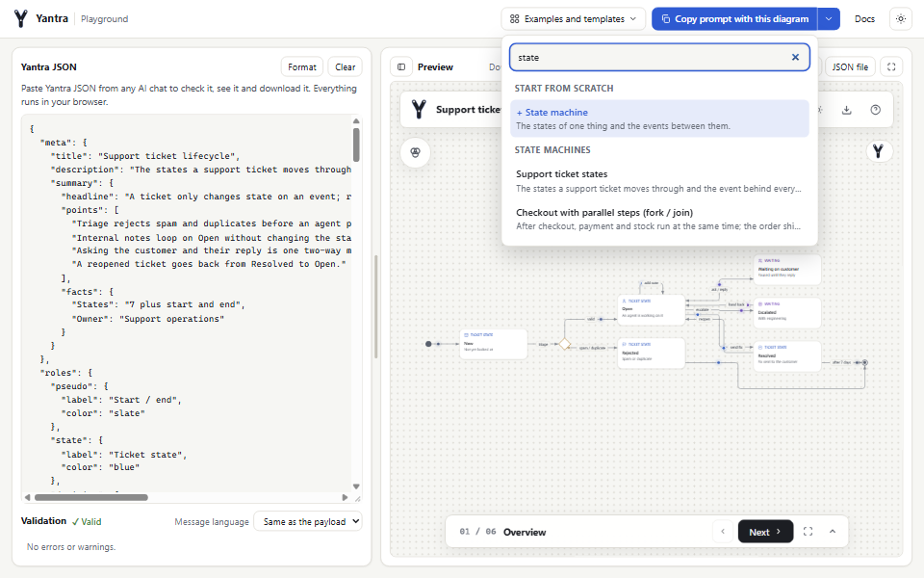Click the JSON file button
924x578 pixels.
coord(850,67)
